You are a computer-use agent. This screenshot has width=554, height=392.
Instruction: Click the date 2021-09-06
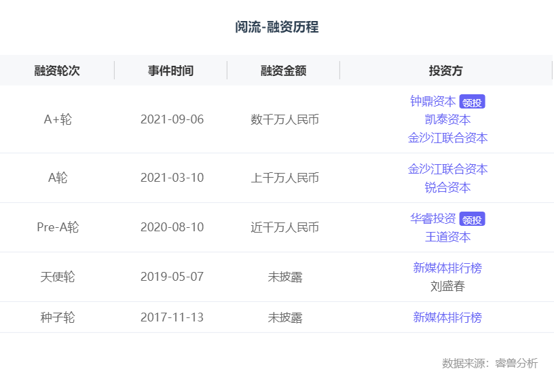172,119
